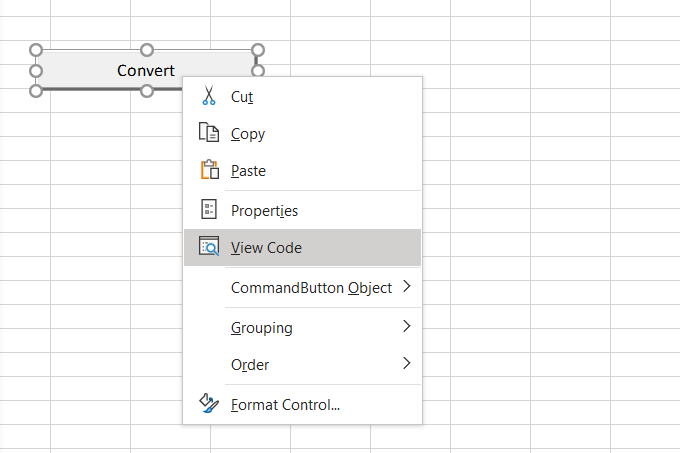Click the bottom-left resize handle of Convert button

click(36, 91)
